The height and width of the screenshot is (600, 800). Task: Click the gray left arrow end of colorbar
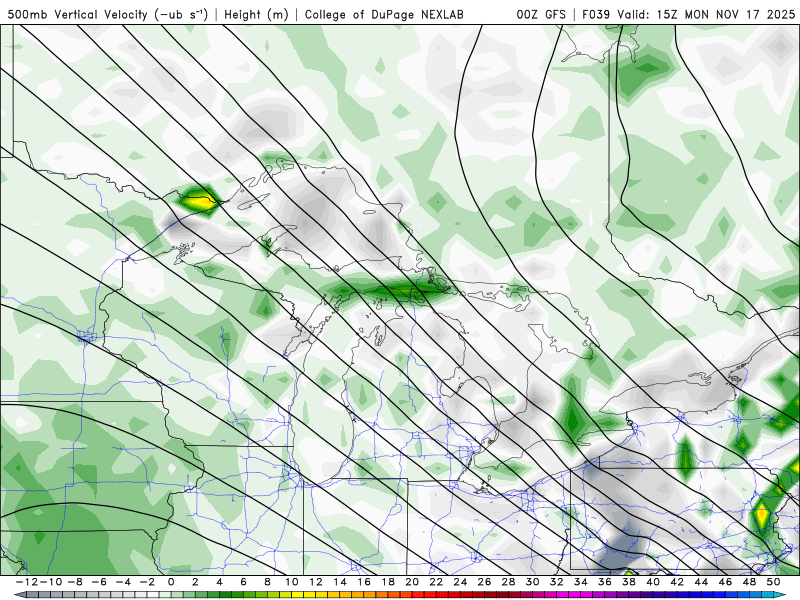coord(19,595)
